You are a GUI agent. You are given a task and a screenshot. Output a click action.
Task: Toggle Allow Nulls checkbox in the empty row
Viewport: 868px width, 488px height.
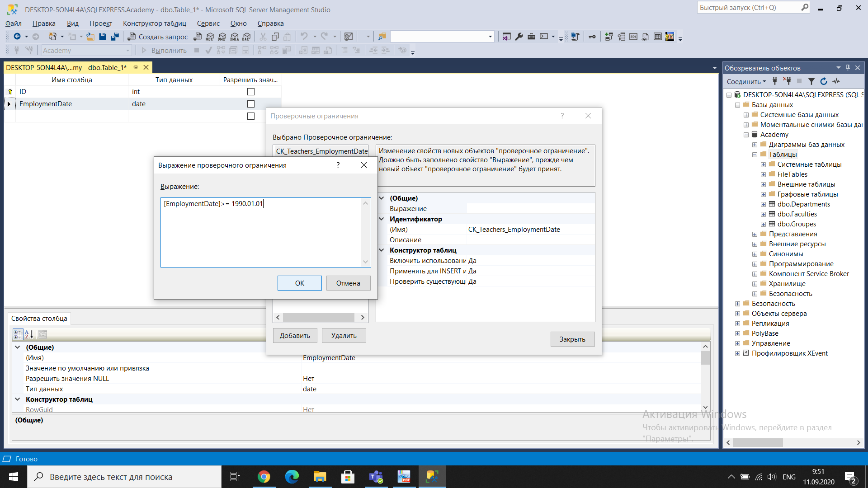pyautogui.click(x=251, y=116)
